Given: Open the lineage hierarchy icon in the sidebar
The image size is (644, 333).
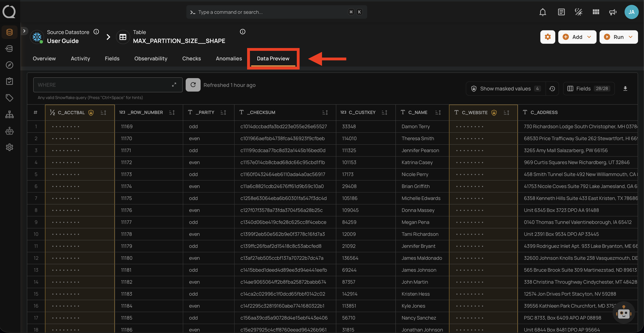Looking at the screenshot, I should 9,114.
